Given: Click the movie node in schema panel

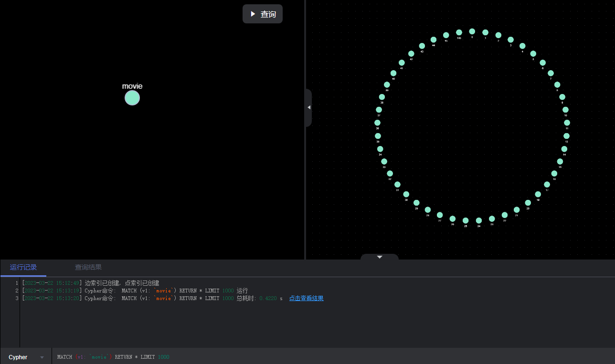Looking at the screenshot, I should pyautogui.click(x=132, y=98).
